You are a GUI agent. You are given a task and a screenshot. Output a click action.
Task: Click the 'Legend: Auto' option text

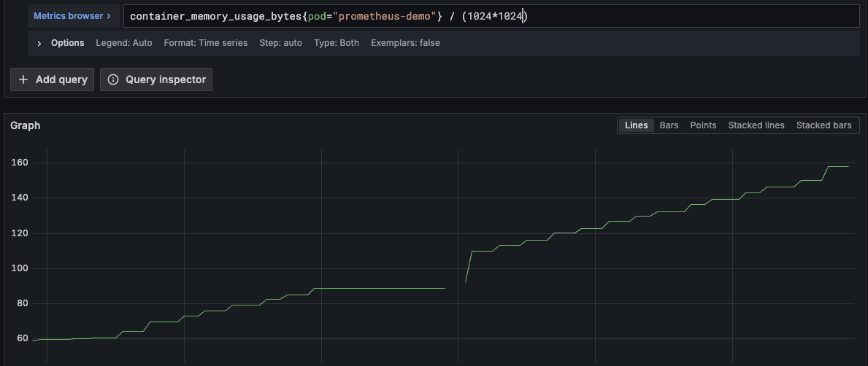pos(124,42)
